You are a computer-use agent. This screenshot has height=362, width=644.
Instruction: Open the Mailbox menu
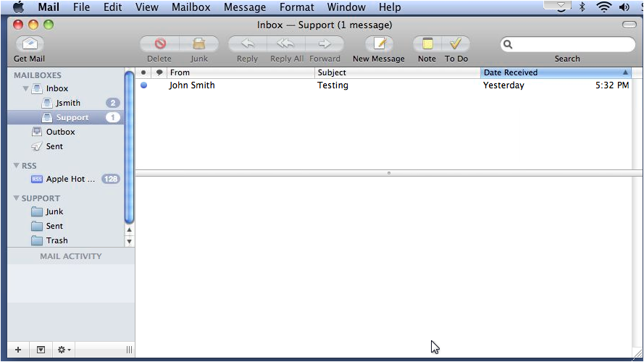pyautogui.click(x=191, y=7)
